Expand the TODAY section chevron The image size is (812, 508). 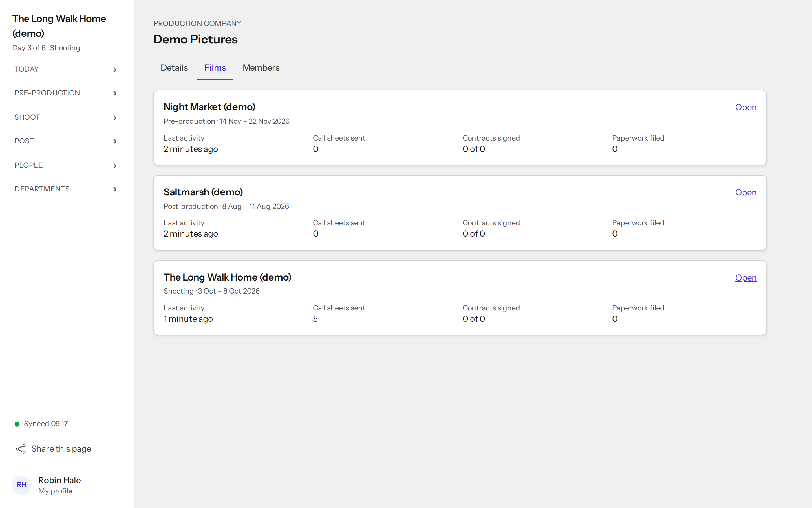[x=115, y=69]
